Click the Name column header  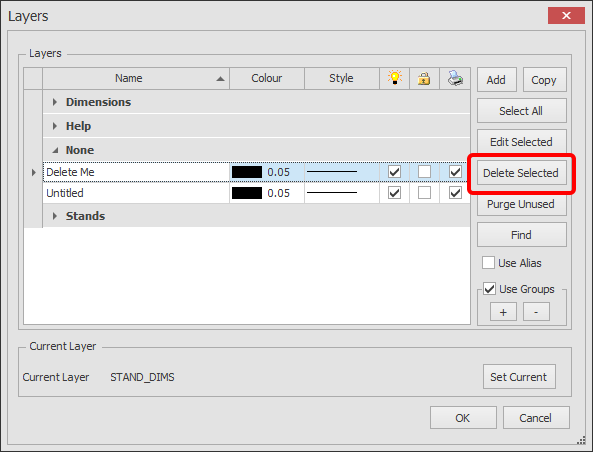(x=136, y=78)
